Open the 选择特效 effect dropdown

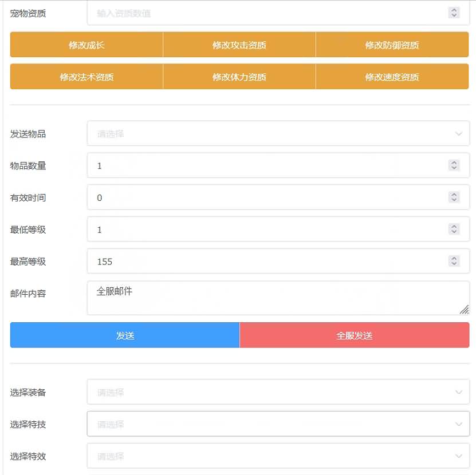tap(278, 456)
